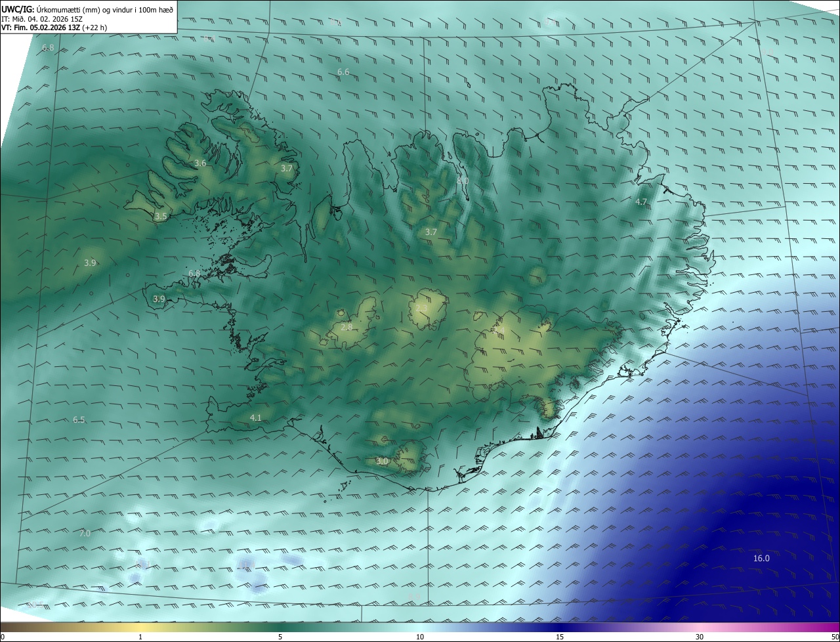This screenshot has height=642, width=840.
Task: Select the 30 tick label on the color scale
Action: pos(700,637)
